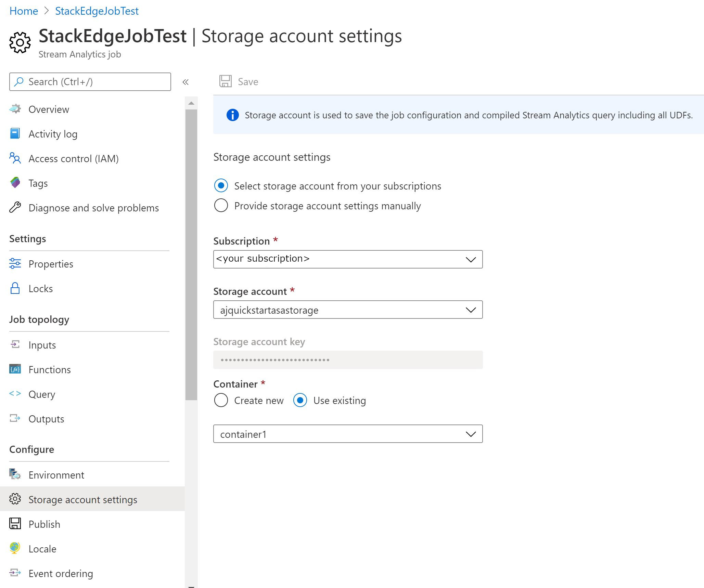
Task: Select 'Use existing' container radio button
Action: click(x=300, y=400)
